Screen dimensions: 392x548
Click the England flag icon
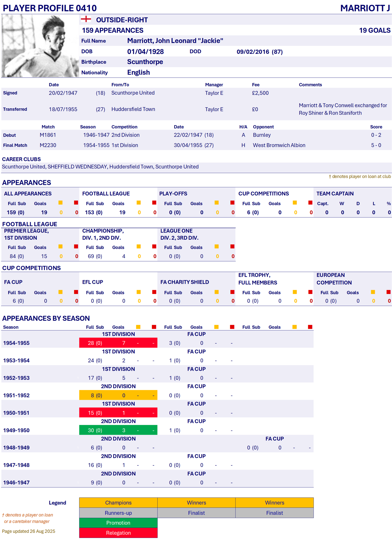(86, 19)
